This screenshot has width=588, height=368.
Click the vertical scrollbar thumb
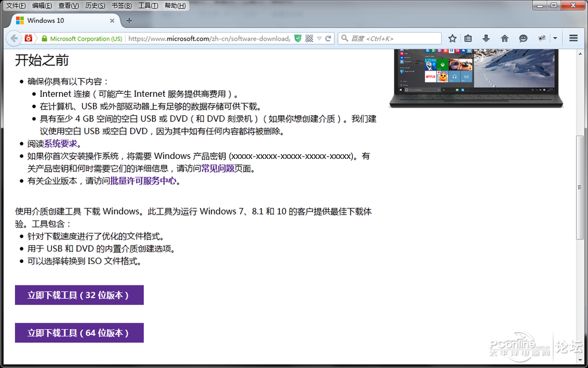[x=580, y=188]
